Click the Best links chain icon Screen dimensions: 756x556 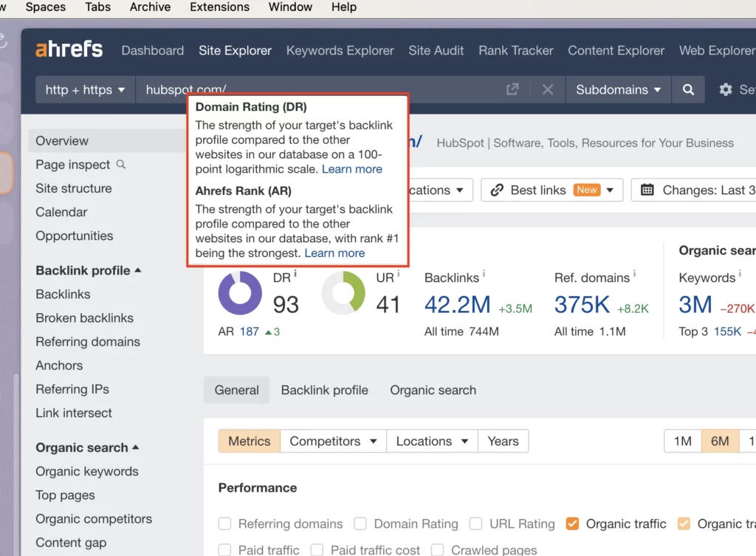pyautogui.click(x=497, y=190)
